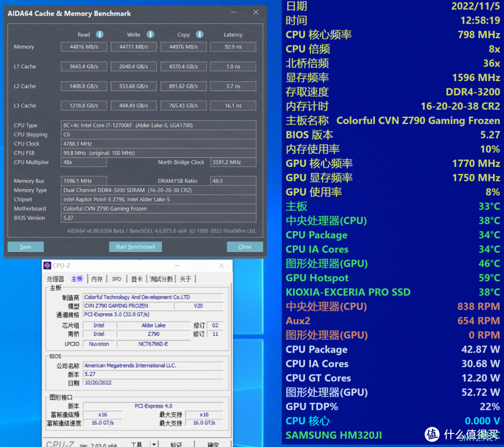Image resolution: width=504 pixels, height=447 pixels.
Task: Close the AIDA64 window with the X icon
Action: [x=256, y=12]
